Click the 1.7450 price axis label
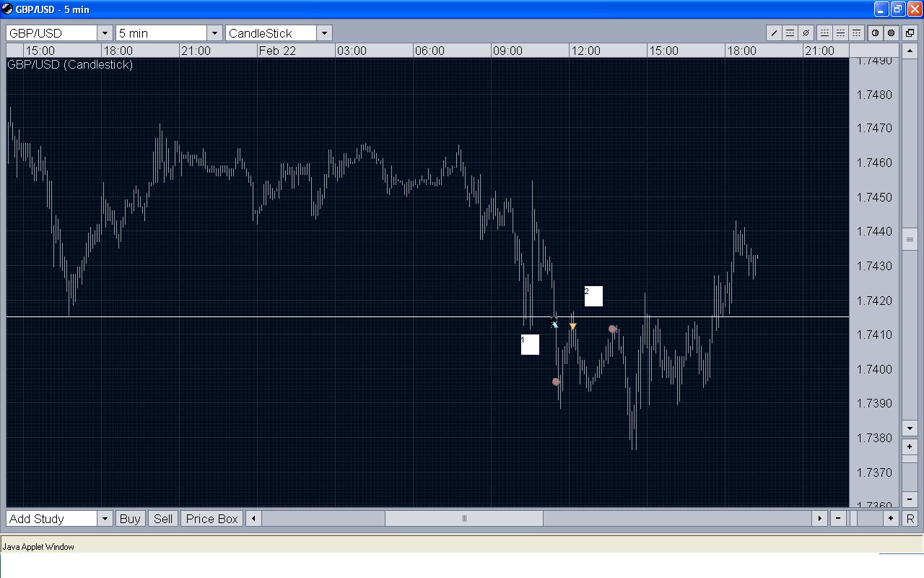924x578 pixels. click(874, 197)
